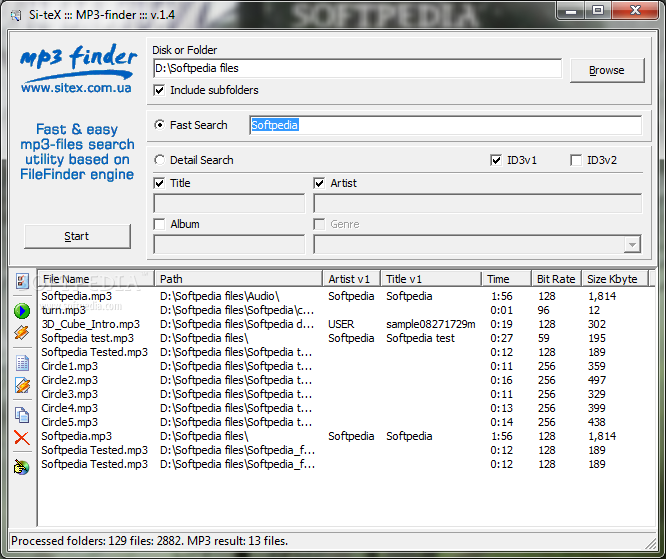Delete selected files with the red X
Screen dimensions: 666x559
22,438
